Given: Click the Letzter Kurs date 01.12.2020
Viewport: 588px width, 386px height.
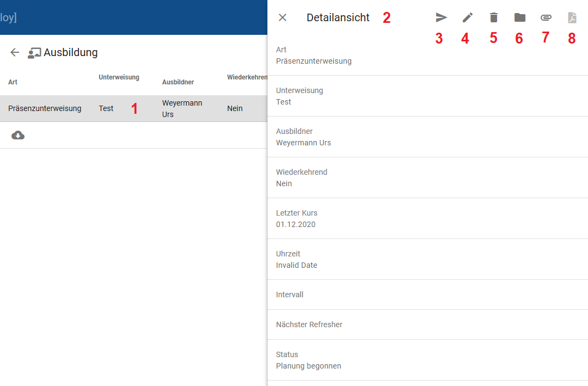Looking at the screenshot, I should (296, 225).
